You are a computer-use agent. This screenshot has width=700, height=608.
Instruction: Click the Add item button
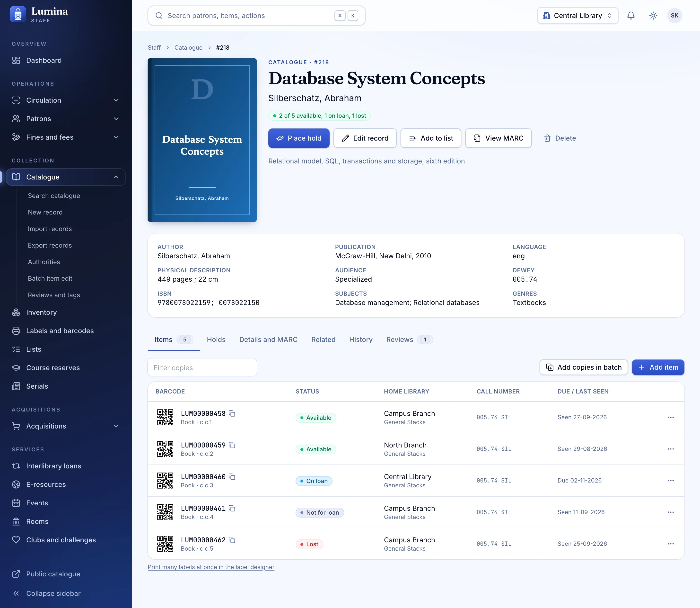point(658,367)
